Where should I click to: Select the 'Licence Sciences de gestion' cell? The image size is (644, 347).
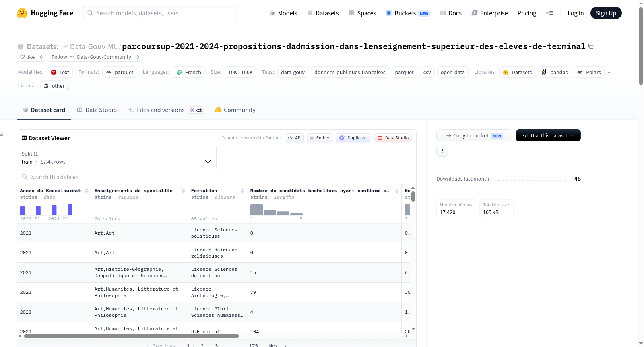click(x=217, y=272)
